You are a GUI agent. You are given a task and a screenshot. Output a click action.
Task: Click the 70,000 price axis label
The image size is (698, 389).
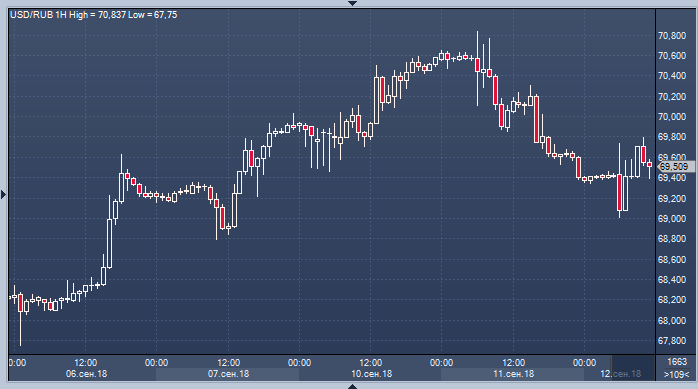point(672,117)
